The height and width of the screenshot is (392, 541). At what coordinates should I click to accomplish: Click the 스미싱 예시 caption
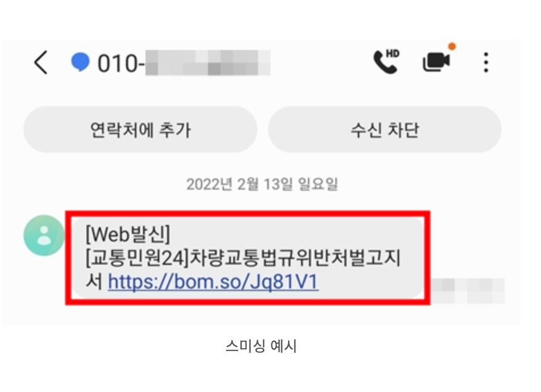point(261,346)
